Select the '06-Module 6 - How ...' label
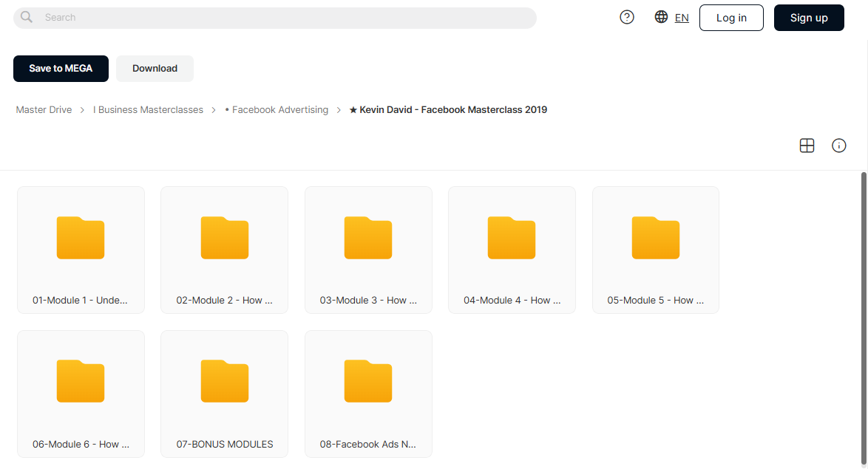This screenshot has width=868, height=469. 81,444
